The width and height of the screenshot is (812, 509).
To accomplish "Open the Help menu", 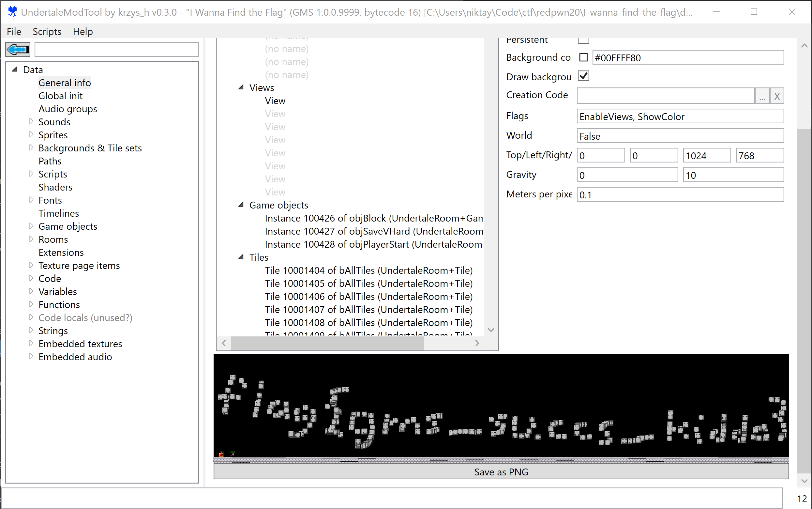I will coord(83,32).
